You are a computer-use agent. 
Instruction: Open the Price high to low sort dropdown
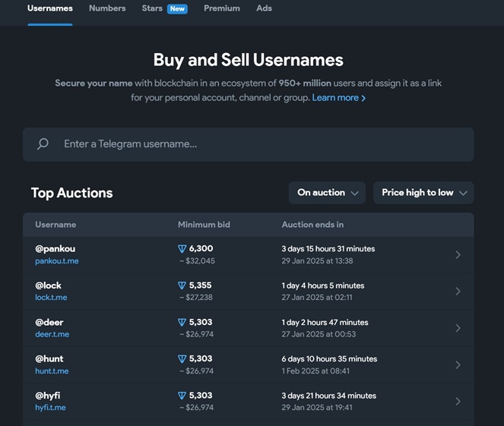click(x=423, y=193)
